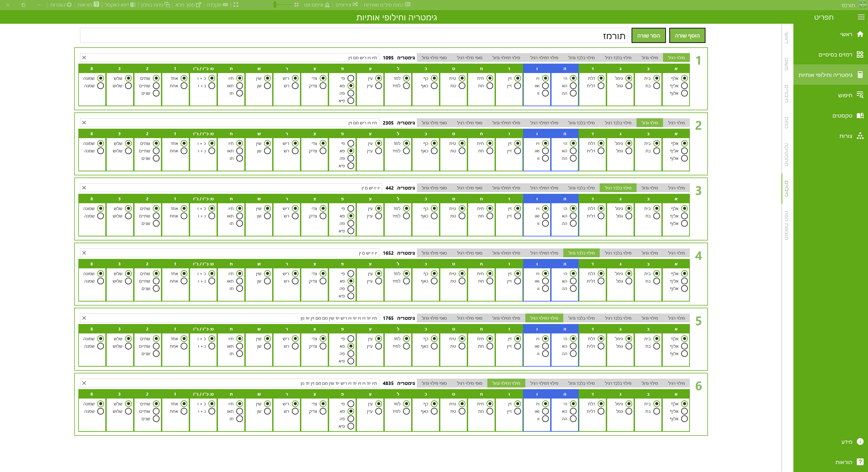
Task: Select the פי radio in row 2
Action: coord(351,143)
